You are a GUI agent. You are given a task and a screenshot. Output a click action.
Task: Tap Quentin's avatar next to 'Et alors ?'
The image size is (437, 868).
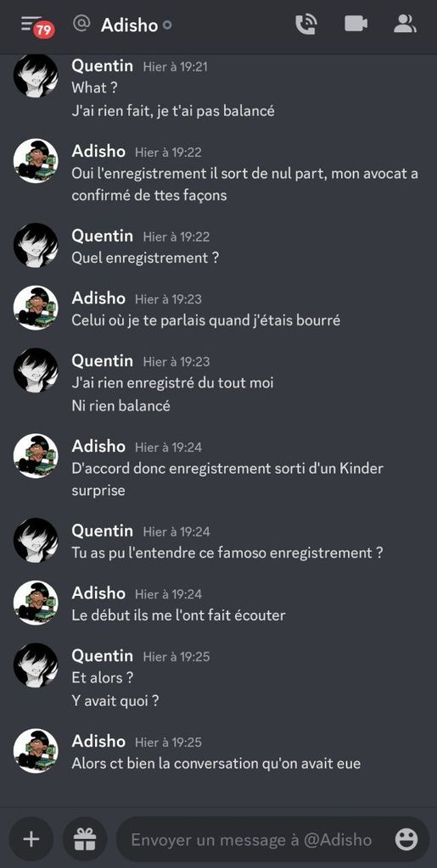coord(36,665)
